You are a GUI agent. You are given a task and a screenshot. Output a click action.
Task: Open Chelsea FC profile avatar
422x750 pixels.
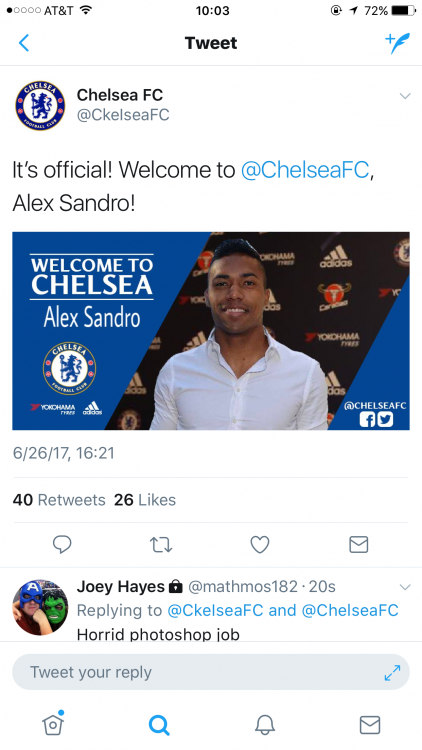coord(40,105)
